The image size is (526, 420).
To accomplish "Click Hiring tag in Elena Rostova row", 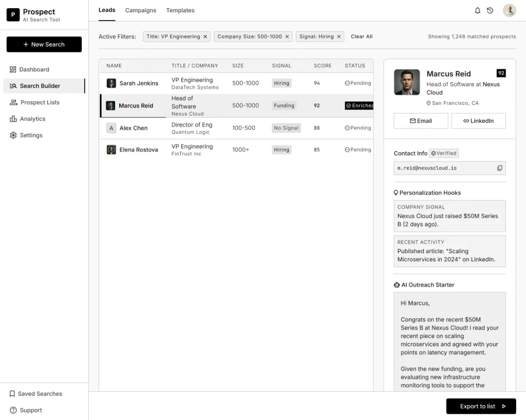I will click(x=281, y=149).
